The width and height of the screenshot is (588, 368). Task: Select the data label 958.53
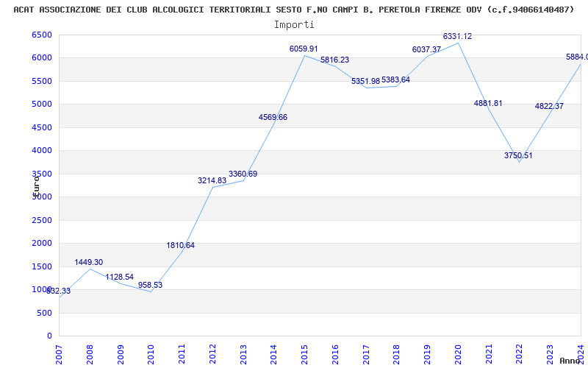coord(151,285)
